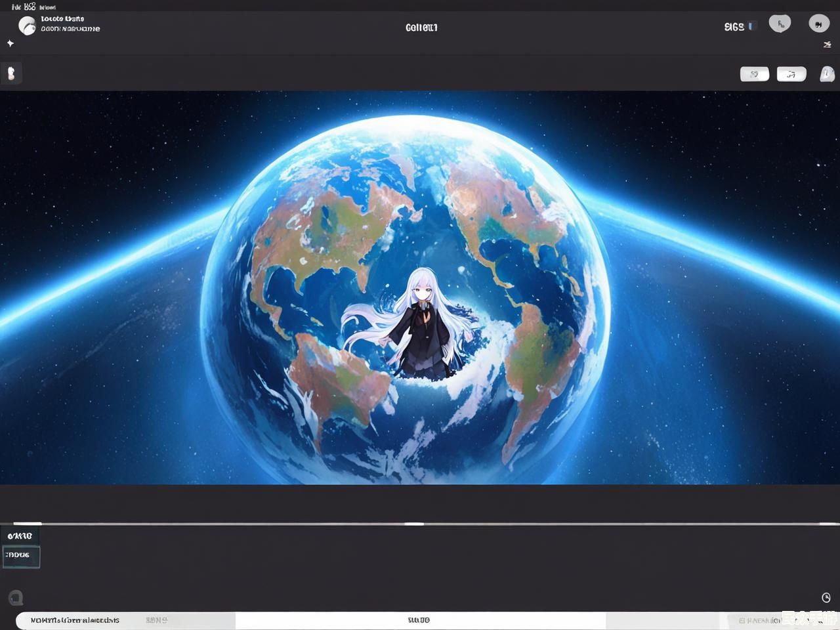Click the SIGS label in the header

pos(734,27)
